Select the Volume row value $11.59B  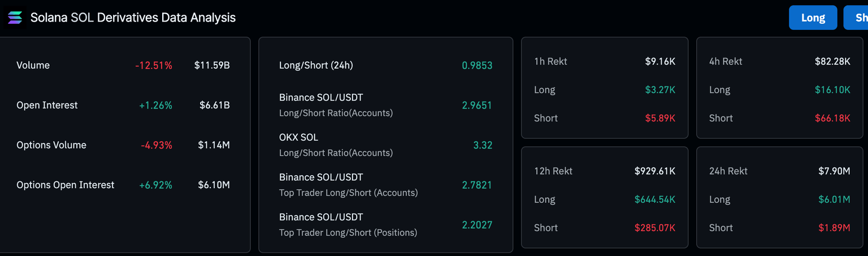tap(212, 66)
